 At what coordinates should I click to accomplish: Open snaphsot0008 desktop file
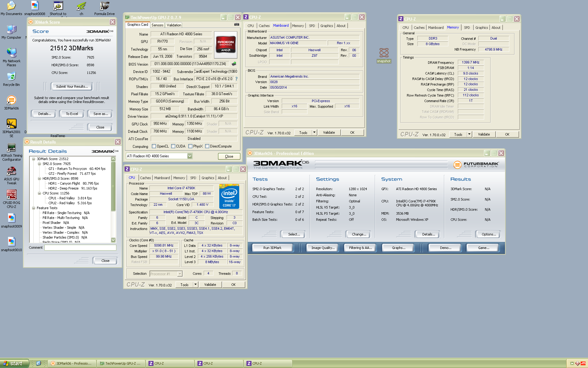35,8
